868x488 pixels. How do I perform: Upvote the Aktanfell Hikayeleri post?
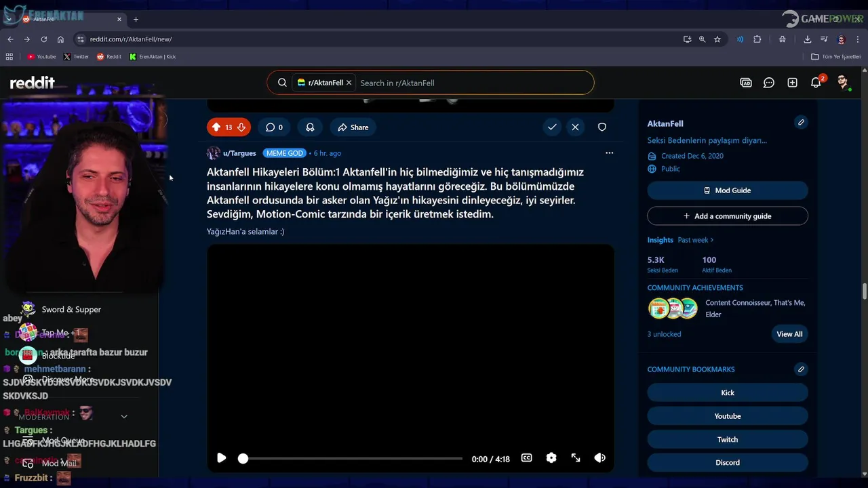pos(216,127)
